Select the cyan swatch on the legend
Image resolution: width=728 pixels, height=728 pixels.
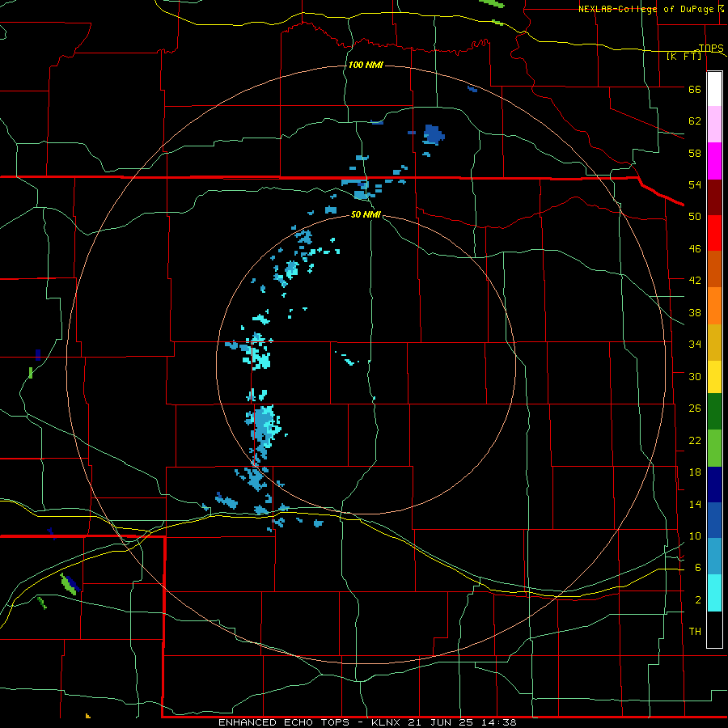714,593
